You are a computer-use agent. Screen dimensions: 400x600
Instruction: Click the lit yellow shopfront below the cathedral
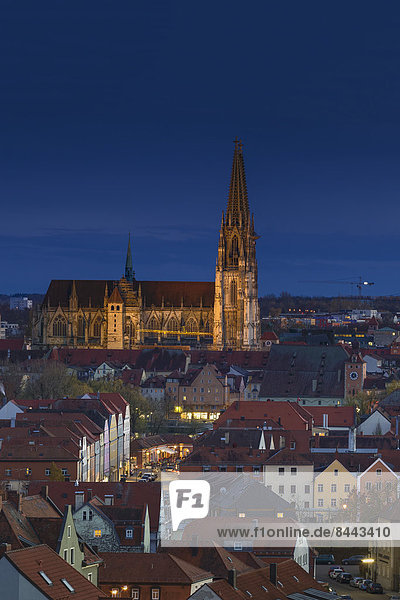(199, 416)
